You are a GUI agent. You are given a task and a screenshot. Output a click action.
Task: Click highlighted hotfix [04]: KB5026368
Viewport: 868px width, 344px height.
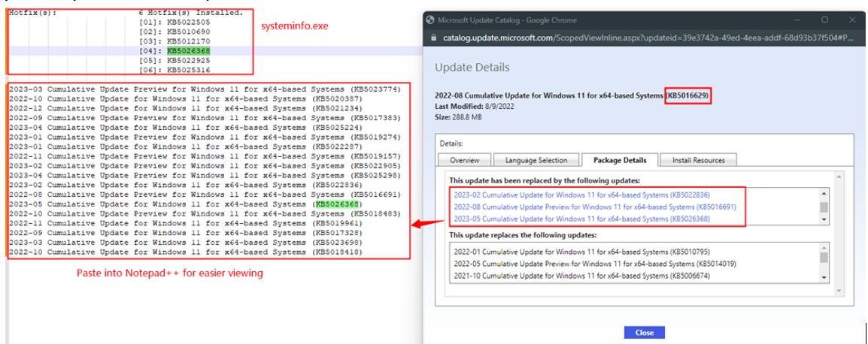tap(175, 51)
